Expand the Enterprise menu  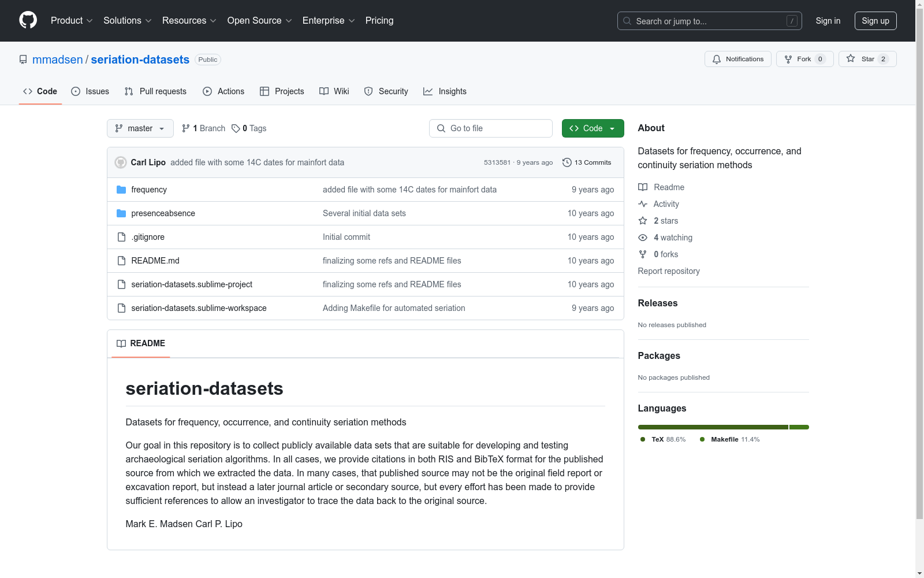pyautogui.click(x=329, y=20)
